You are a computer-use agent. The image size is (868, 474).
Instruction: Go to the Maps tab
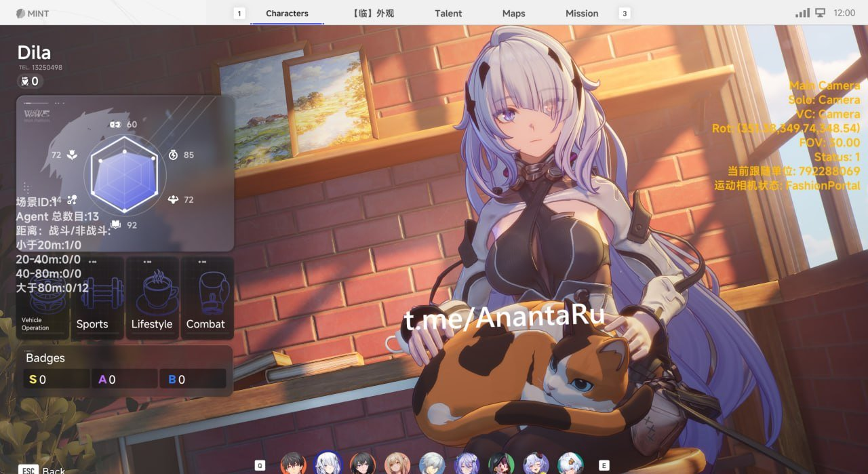pyautogui.click(x=513, y=13)
